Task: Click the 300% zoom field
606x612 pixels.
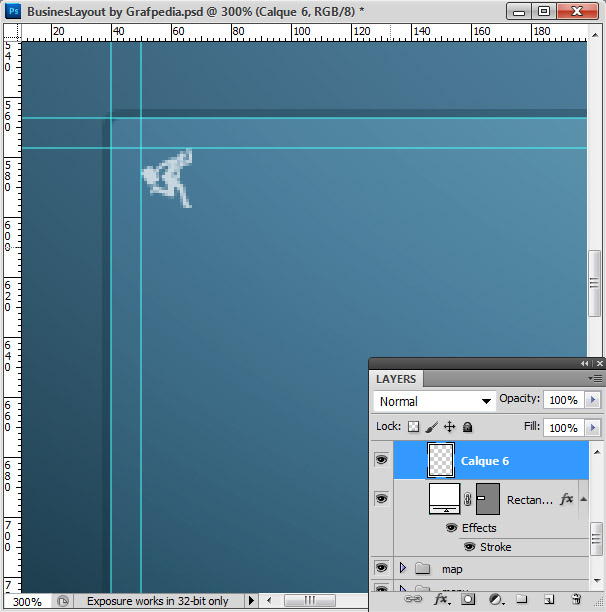Action: click(27, 601)
